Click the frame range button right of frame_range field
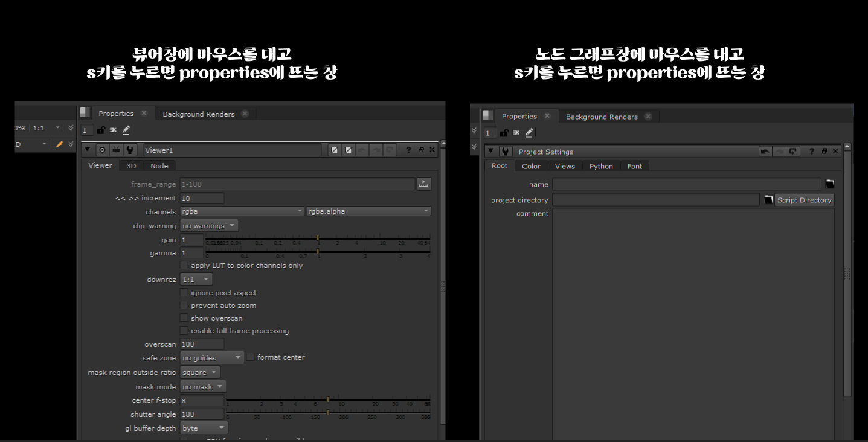 click(x=423, y=184)
